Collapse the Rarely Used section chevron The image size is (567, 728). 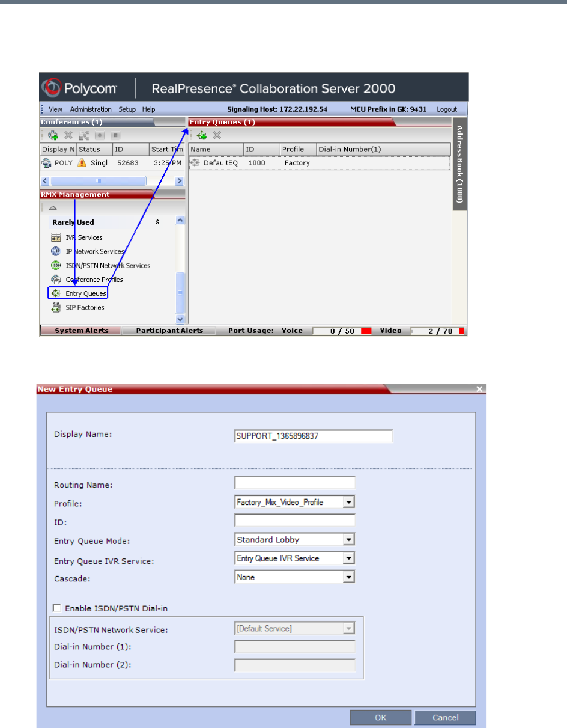158,222
